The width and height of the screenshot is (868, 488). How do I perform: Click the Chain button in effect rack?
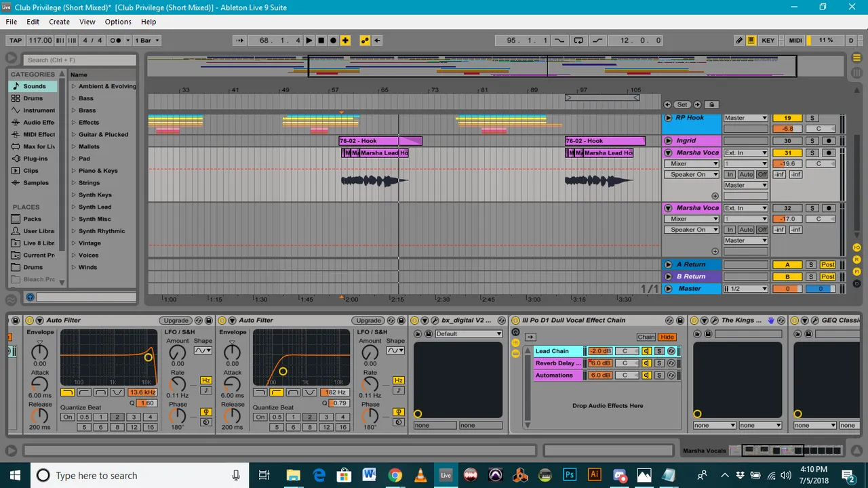click(x=646, y=337)
